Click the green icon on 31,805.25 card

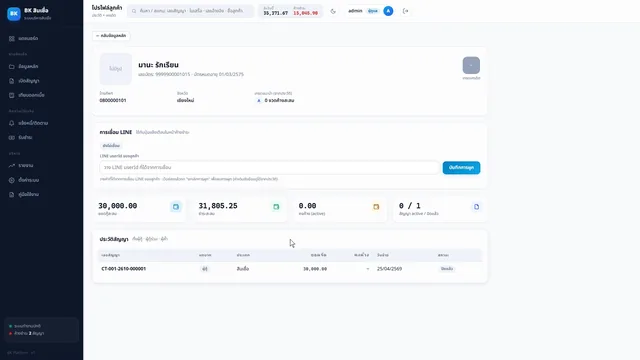[276, 207]
